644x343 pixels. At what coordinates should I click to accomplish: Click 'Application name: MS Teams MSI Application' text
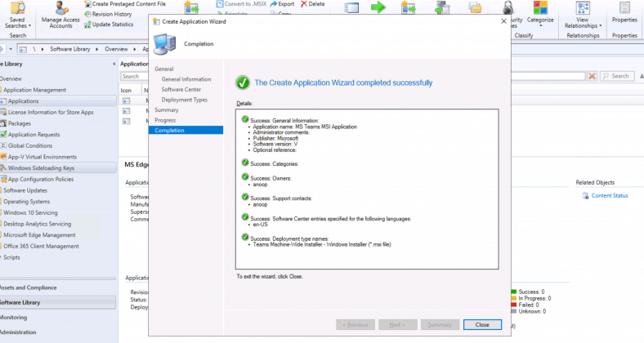click(x=305, y=127)
